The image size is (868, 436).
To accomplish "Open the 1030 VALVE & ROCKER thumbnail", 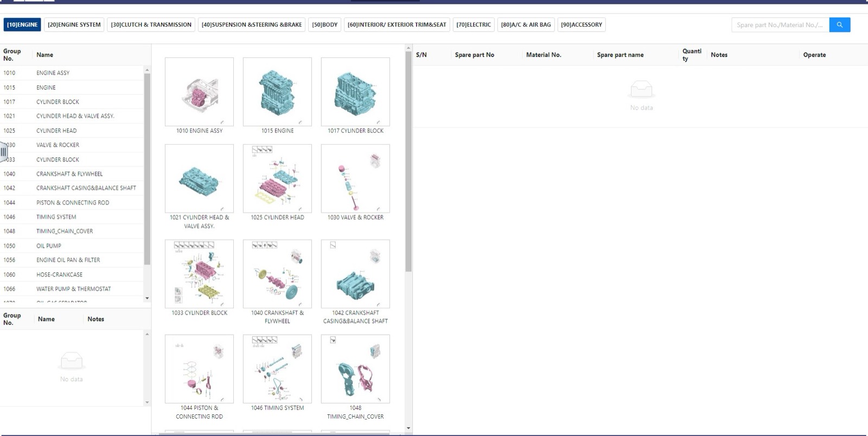I will tap(355, 178).
